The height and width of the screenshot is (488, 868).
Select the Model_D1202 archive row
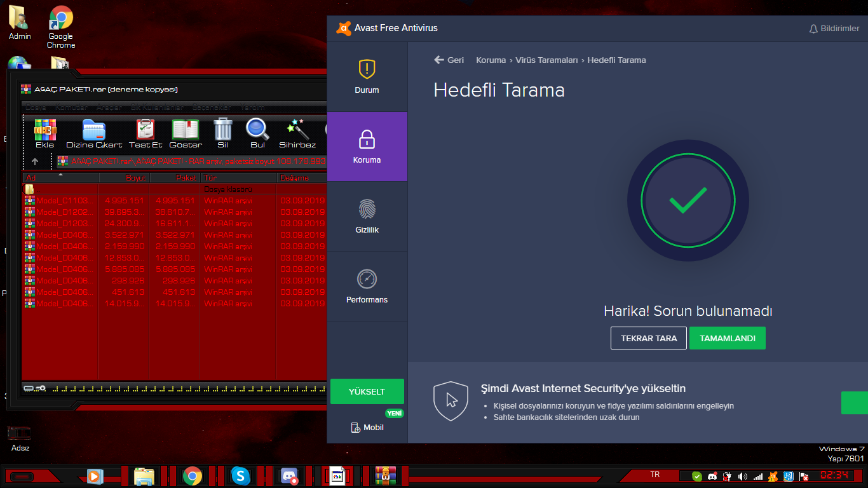coord(175,212)
